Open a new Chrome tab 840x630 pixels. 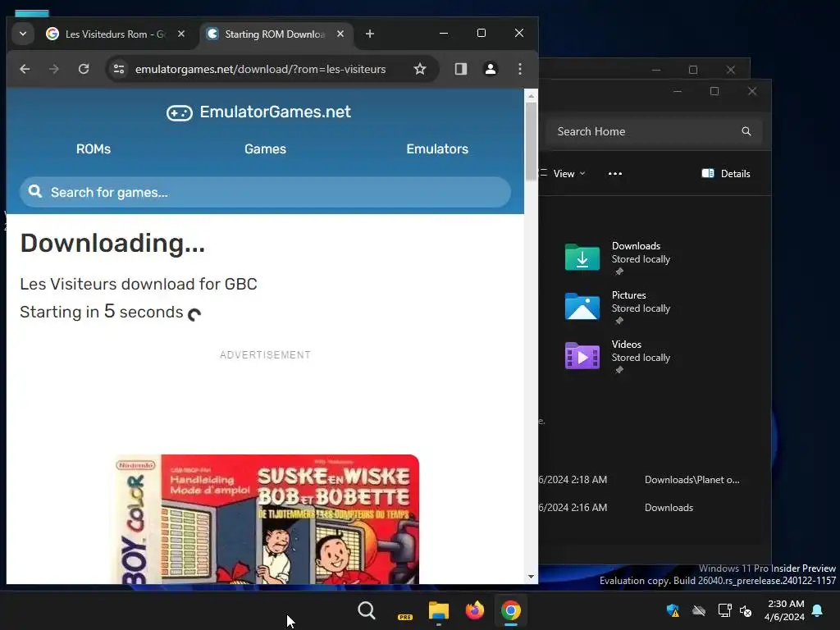coord(370,34)
